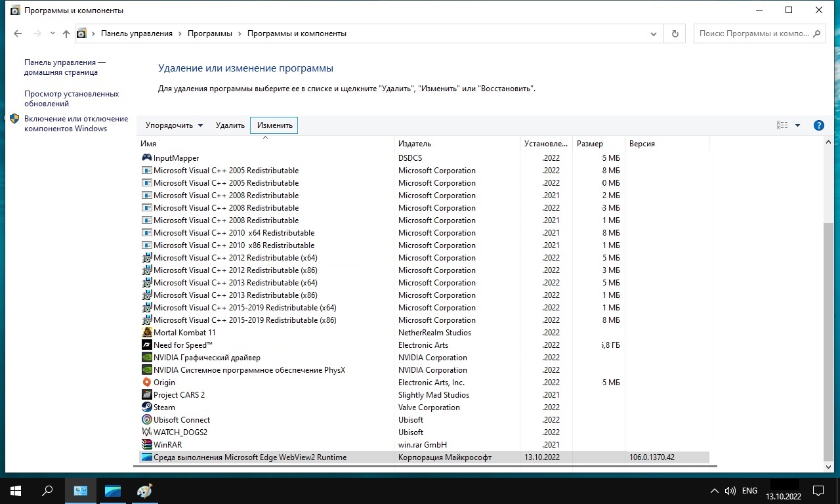The image size is (840, 504).
Task: Click the horizontal scrollbar thumb
Action: [427, 467]
